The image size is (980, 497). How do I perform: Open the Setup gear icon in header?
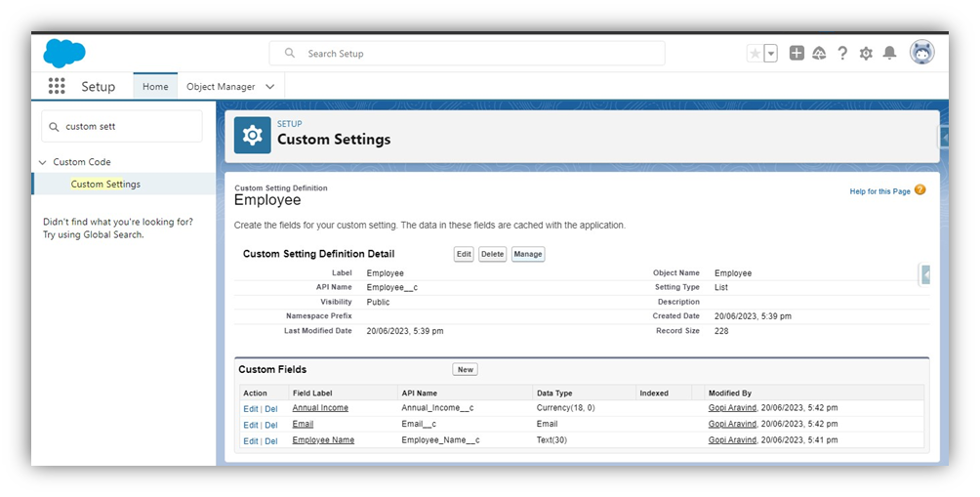(866, 54)
